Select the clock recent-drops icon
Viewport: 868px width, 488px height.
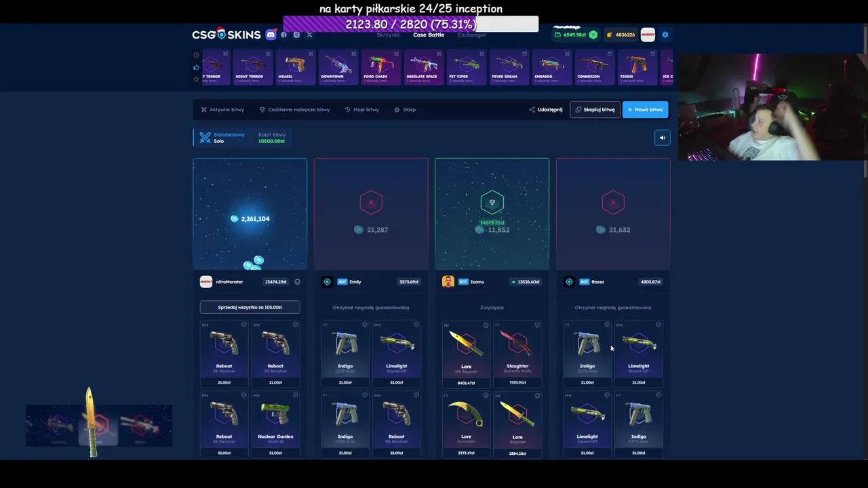tap(196, 55)
